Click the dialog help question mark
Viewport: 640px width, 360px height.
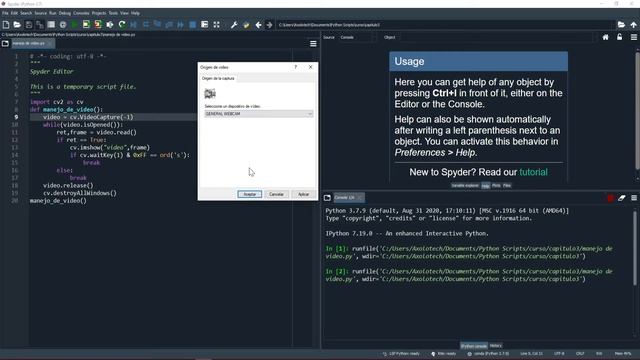click(296, 67)
